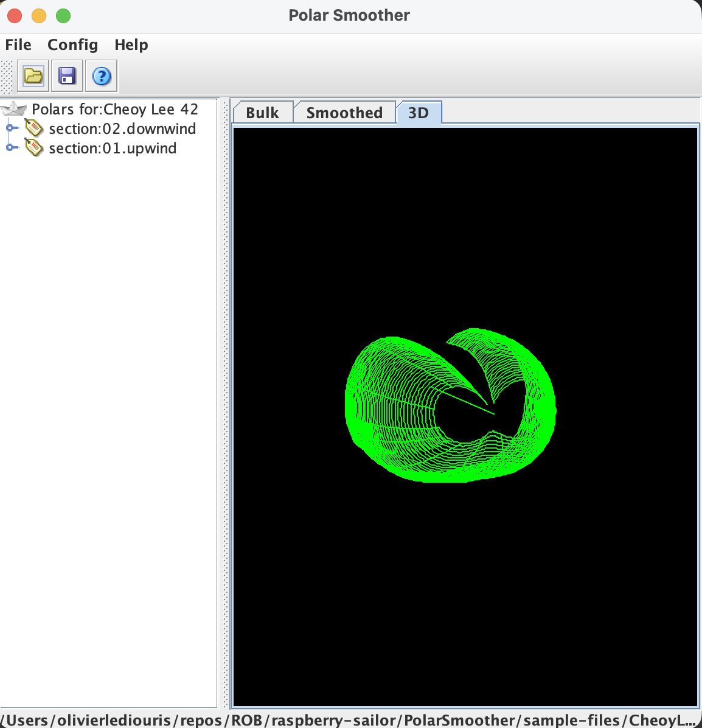Viewport: 702px width, 728px height.
Task: Click the blue question mark help icon
Action: (x=101, y=76)
